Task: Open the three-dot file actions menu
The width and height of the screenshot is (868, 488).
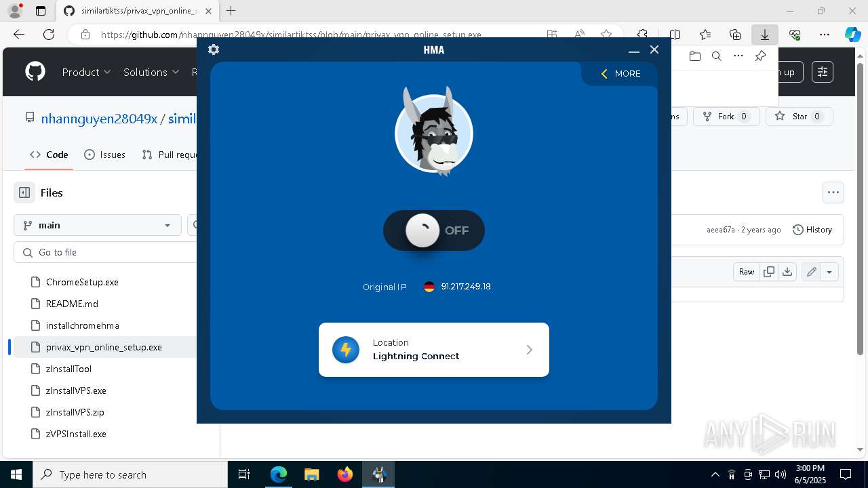Action: (833, 192)
